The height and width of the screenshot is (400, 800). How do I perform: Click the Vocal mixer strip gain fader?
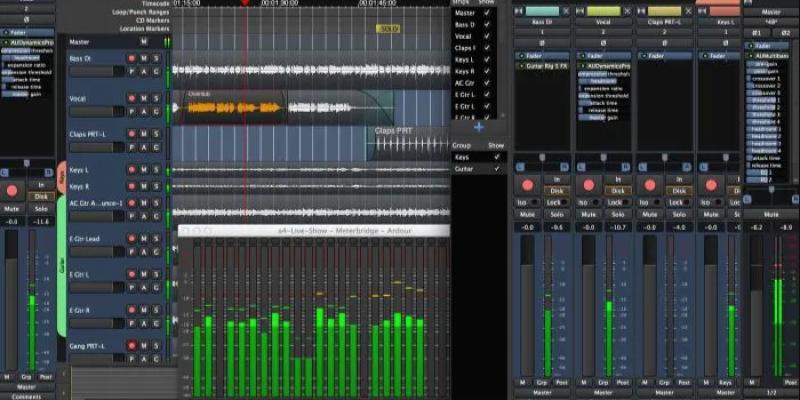[x=588, y=300]
